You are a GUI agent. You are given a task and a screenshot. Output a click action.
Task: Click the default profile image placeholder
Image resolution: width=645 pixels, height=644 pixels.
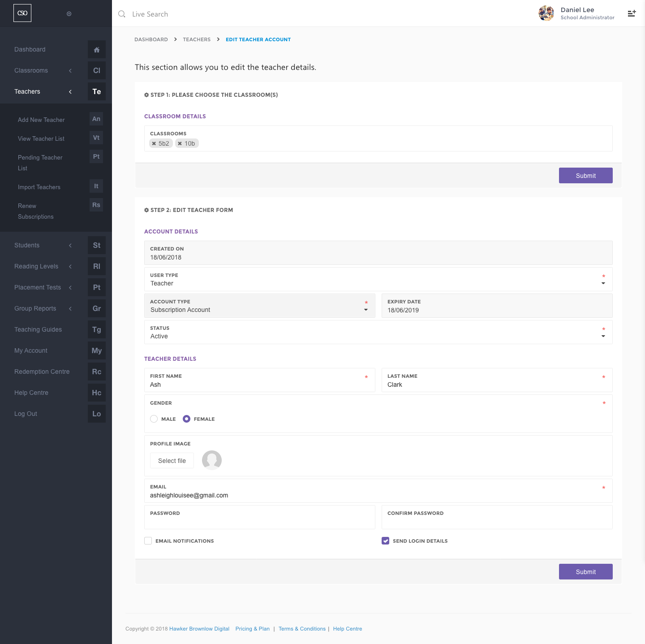tap(212, 460)
